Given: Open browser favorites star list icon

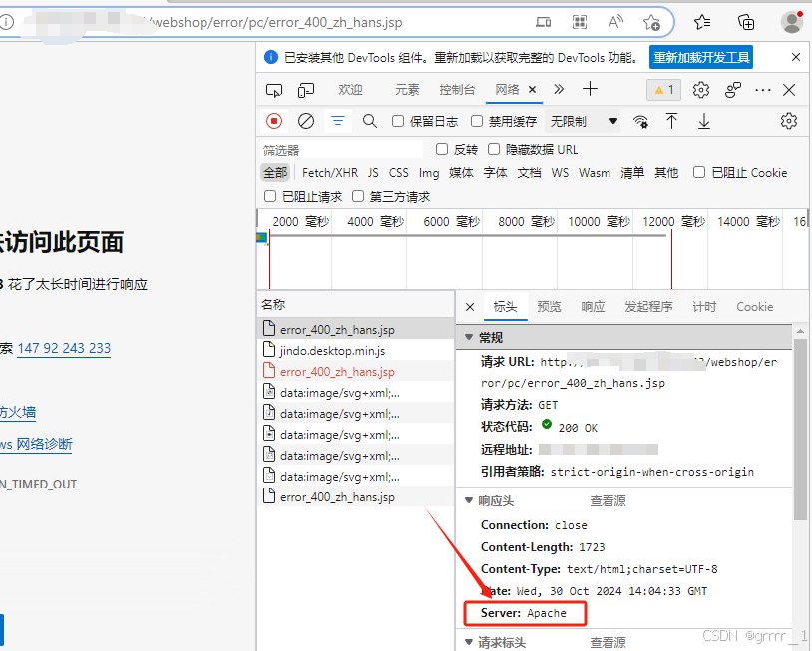Looking at the screenshot, I should pyautogui.click(x=702, y=22).
